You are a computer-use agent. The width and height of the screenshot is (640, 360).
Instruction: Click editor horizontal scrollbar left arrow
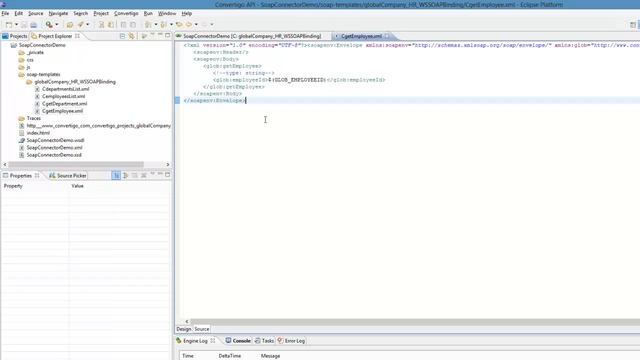point(187,322)
